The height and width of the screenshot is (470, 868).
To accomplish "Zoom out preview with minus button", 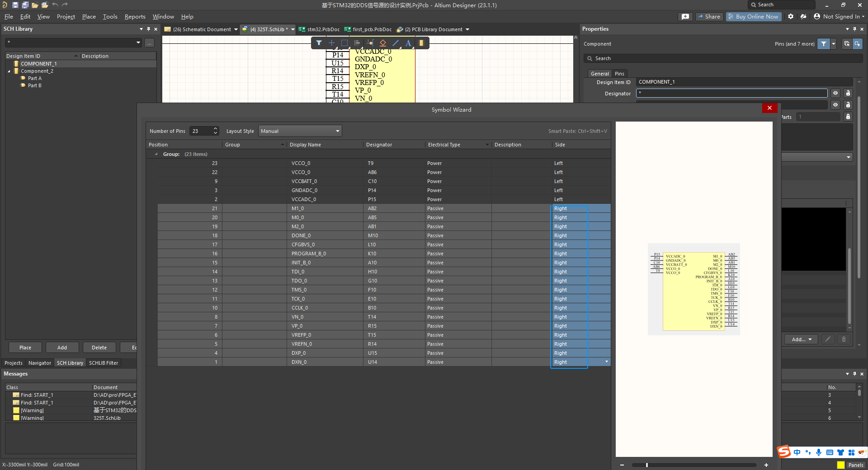I will click(x=622, y=465).
